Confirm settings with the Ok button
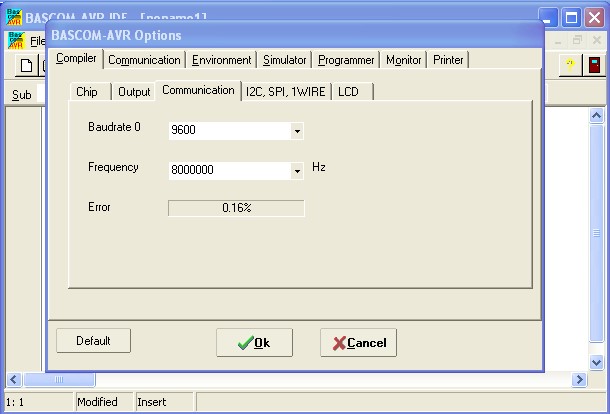 point(254,342)
